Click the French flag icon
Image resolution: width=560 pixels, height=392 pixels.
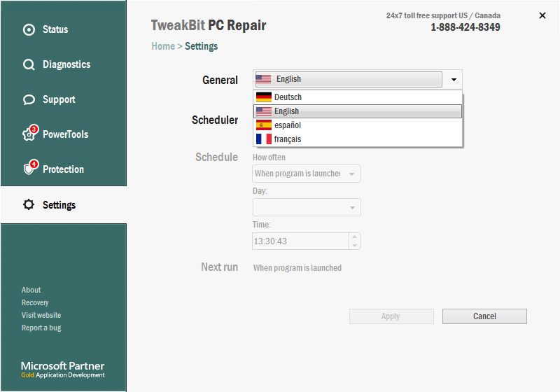click(x=264, y=139)
